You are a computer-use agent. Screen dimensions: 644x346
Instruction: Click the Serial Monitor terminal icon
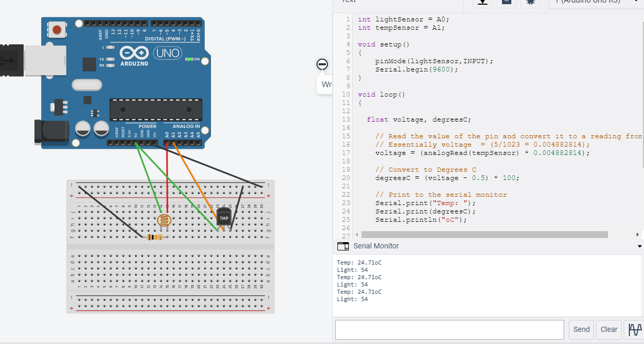pyautogui.click(x=343, y=246)
